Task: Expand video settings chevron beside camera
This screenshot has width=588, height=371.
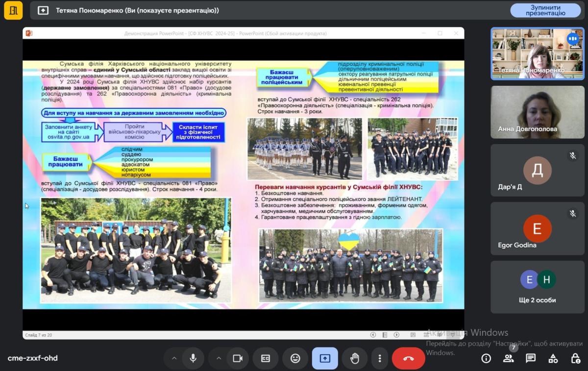Action: point(219,358)
